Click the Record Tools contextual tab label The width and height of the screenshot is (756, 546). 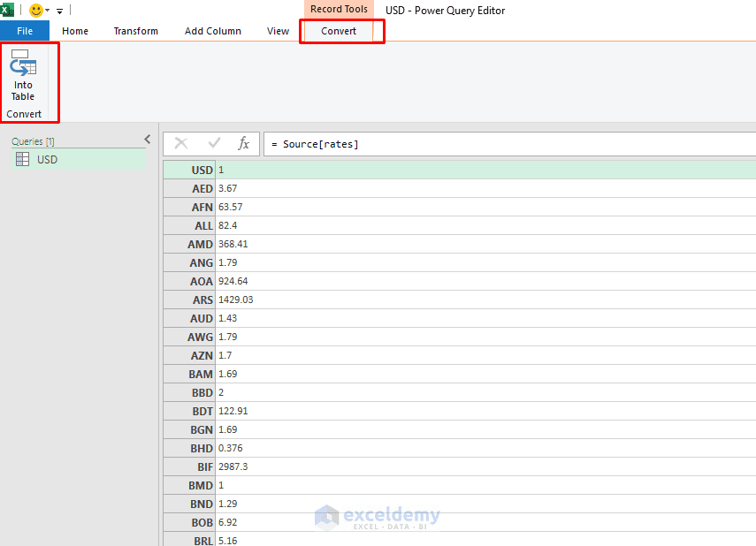click(339, 9)
